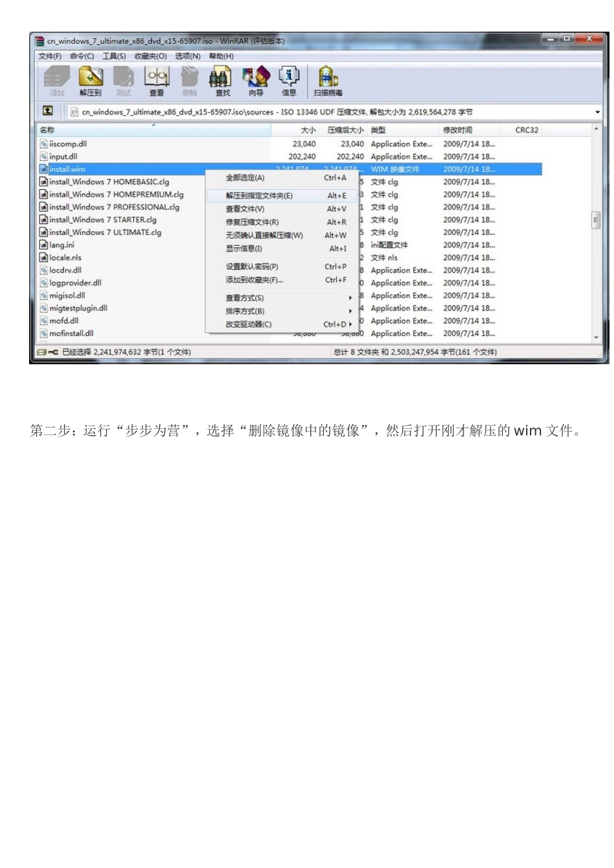Click the Delete (删除) toolbar icon
This screenshot has height=868, width=614.
pos(189,81)
